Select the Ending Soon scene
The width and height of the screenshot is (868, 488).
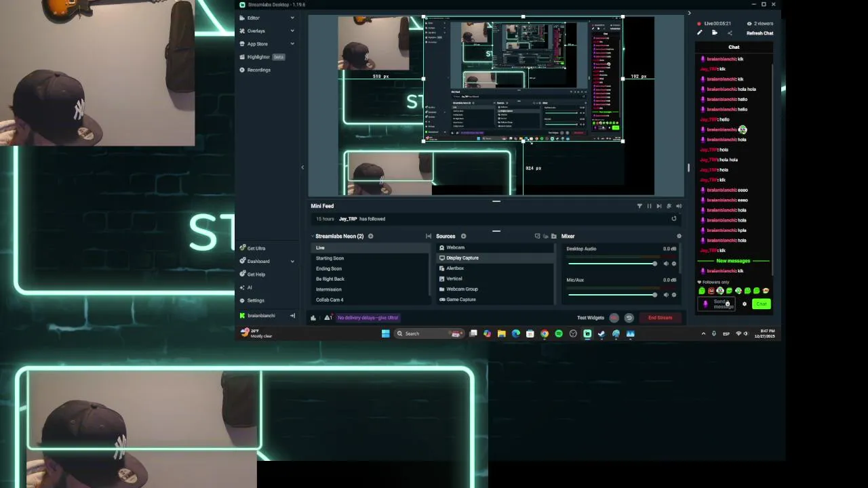[370, 268]
